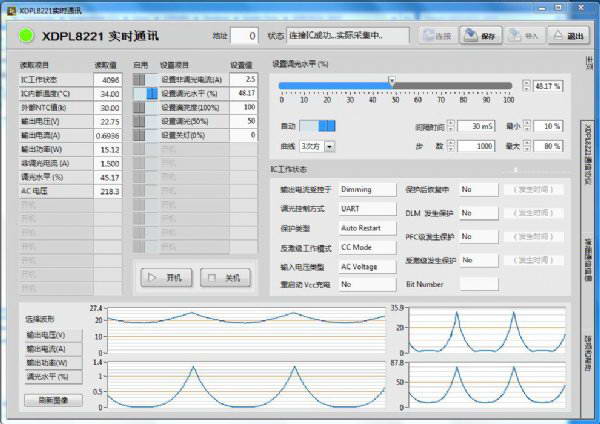Click stepper arrows for 间隔时间 30 mS
The height and width of the screenshot is (424, 600).
coord(451,126)
